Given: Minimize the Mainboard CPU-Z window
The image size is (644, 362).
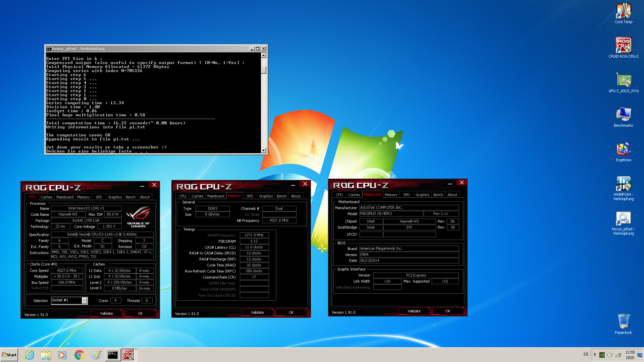Looking at the screenshot, I should pos(450,183).
